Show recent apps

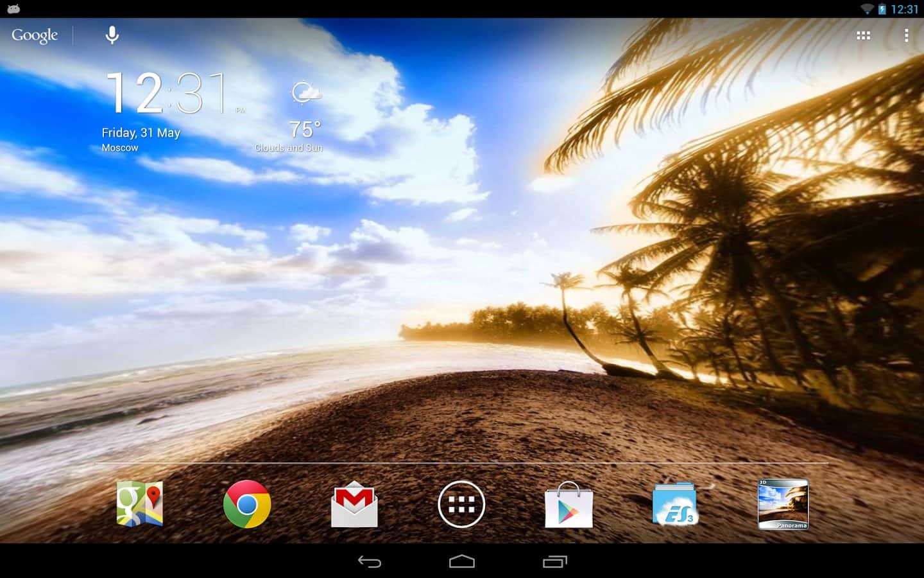555,562
